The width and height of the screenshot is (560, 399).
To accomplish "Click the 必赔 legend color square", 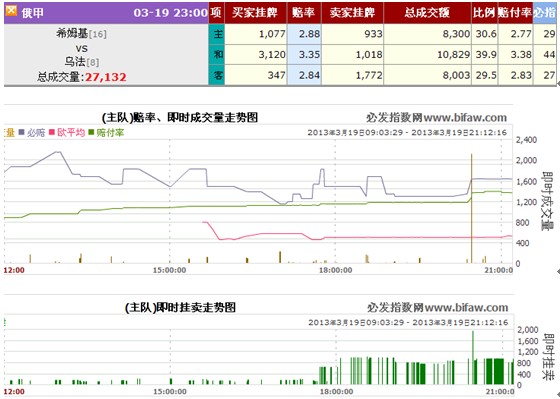I will 21,133.
